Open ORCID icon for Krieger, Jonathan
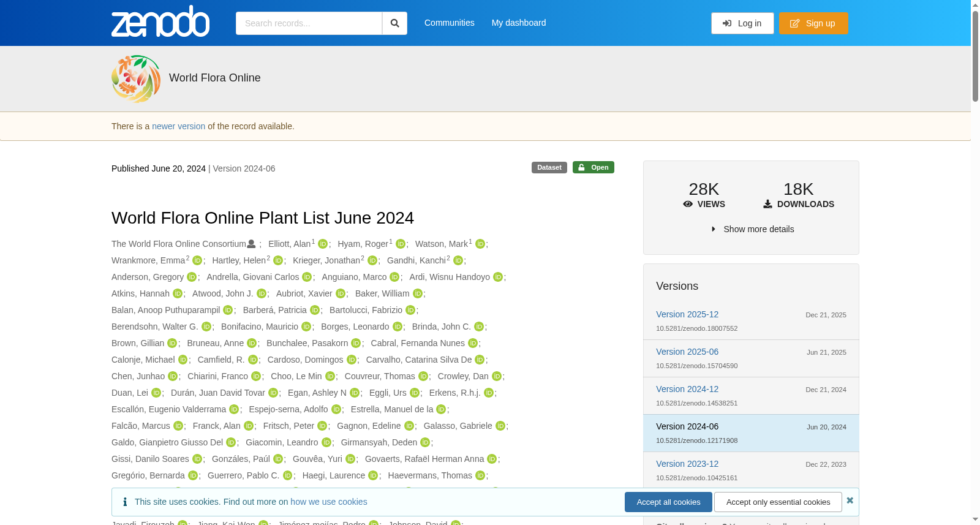980x525 pixels. [372, 260]
